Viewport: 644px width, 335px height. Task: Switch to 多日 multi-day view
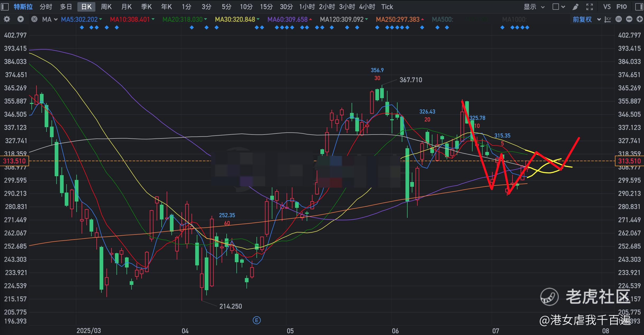coord(66,7)
